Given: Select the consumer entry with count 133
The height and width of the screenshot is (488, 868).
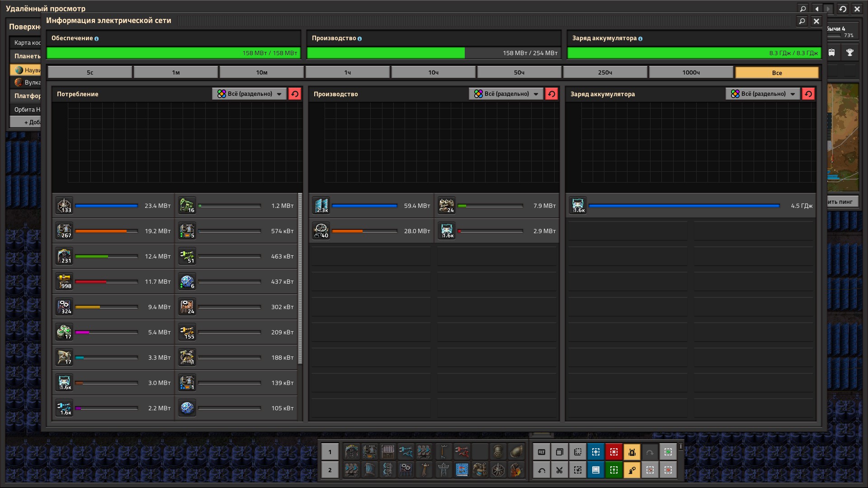Looking at the screenshot, I should pos(64,206).
